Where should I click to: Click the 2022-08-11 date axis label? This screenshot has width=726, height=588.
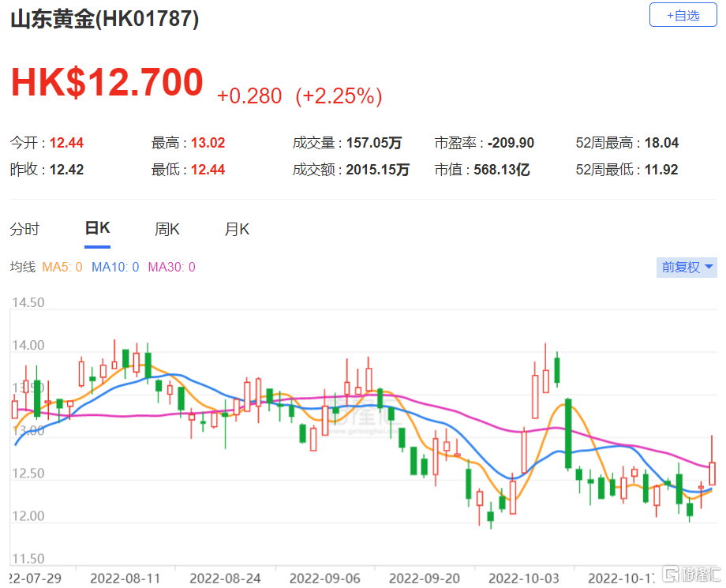(x=125, y=579)
